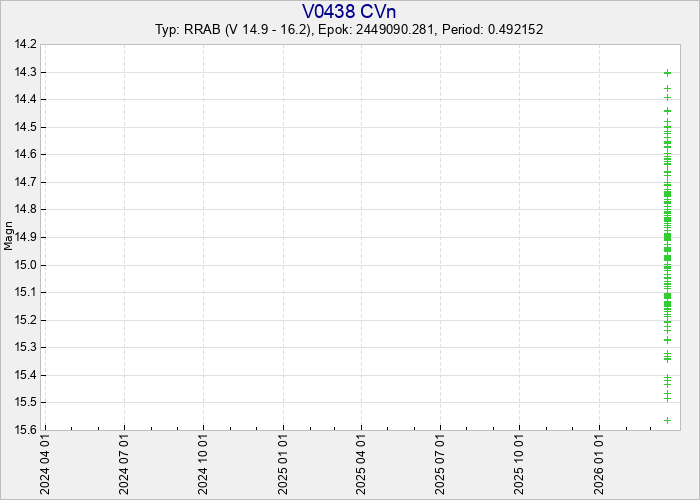The image size is (700, 500).
Task: Click the green data marker near magnitude 15.48
Action: (667, 397)
